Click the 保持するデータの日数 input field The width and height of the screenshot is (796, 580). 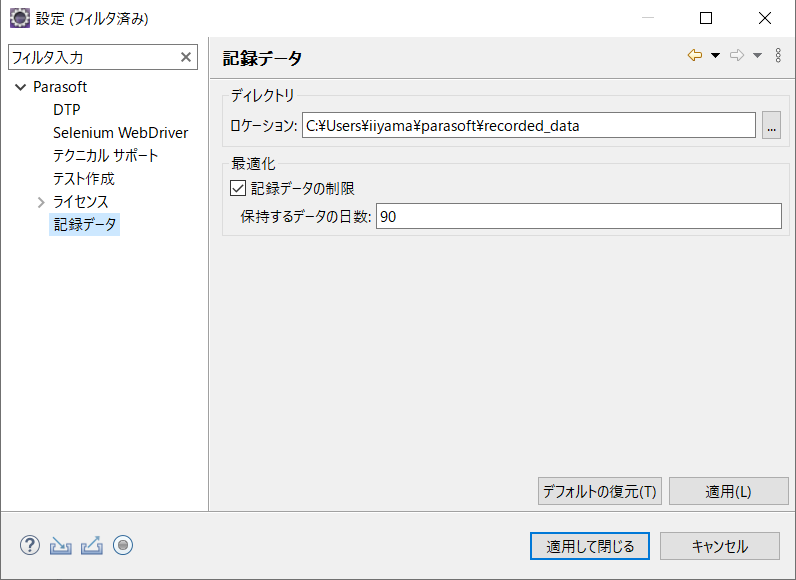tap(579, 217)
